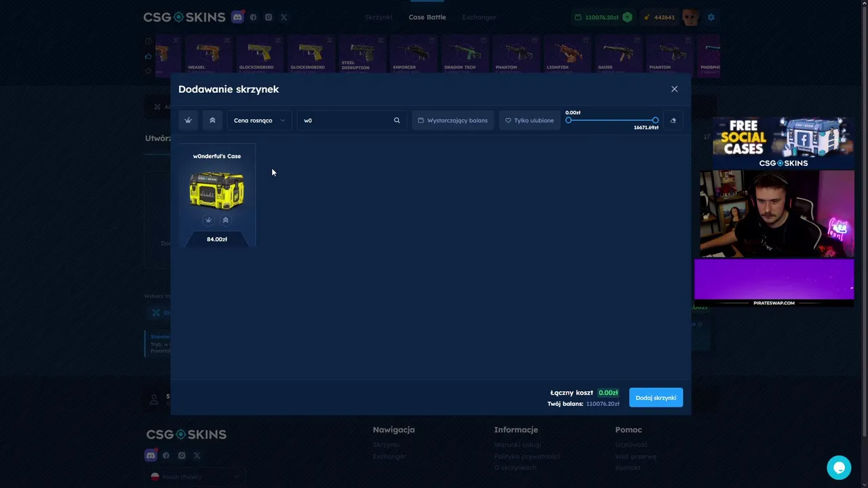Open Discord icon in the footer
868x488 pixels.
[x=151, y=455]
